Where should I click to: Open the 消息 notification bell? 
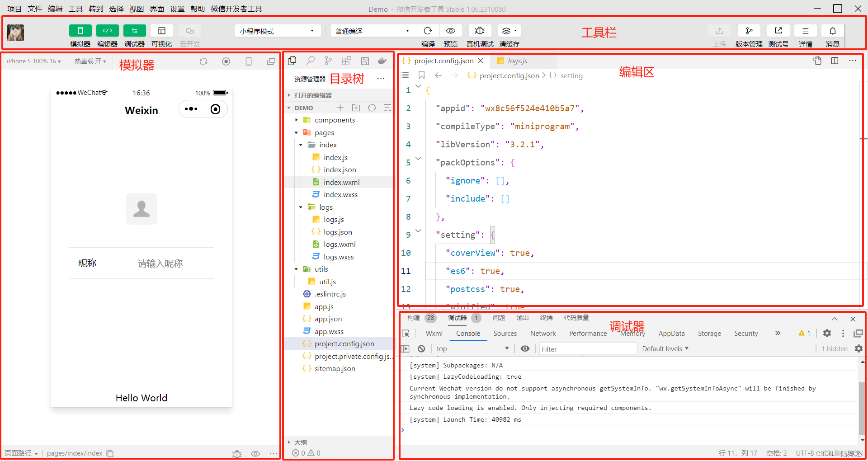coord(832,31)
